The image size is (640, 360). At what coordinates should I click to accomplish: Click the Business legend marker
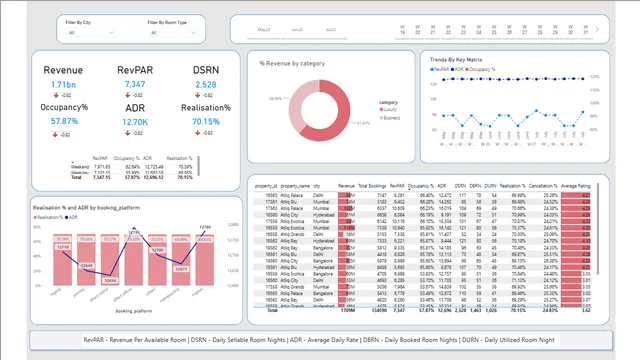pos(381,118)
